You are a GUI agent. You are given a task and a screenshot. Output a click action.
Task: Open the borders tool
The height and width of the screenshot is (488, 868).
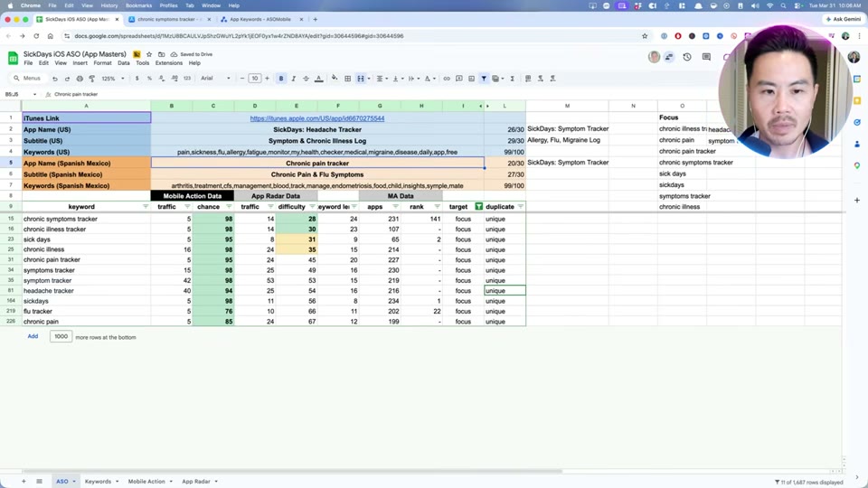point(347,79)
